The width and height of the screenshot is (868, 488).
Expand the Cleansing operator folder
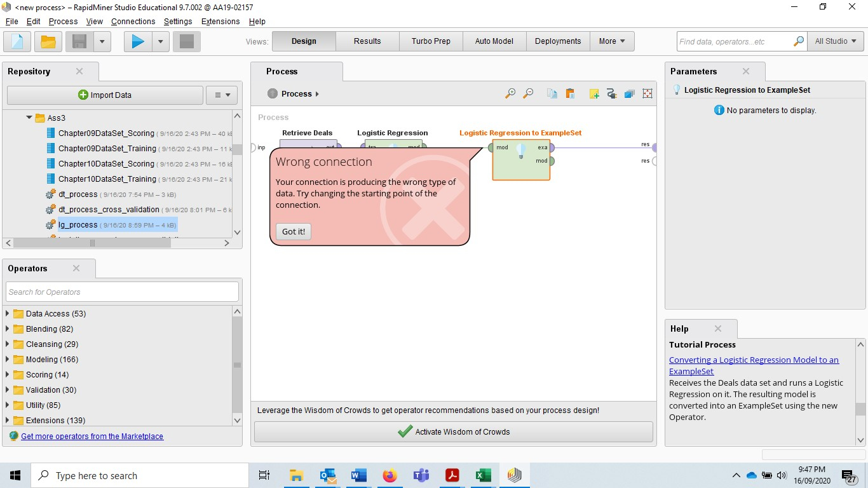coord(8,344)
